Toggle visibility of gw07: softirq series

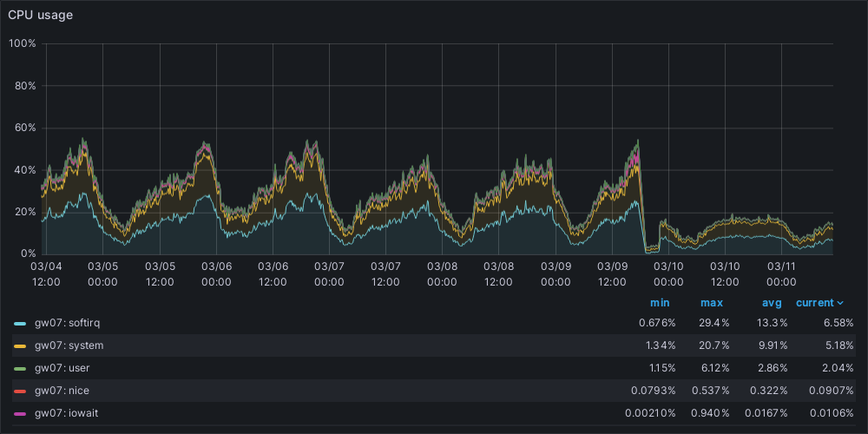tap(66, 323)
